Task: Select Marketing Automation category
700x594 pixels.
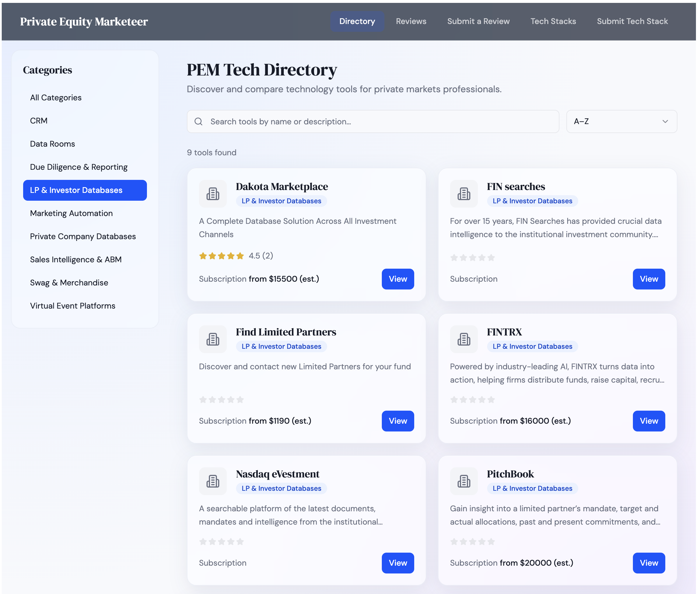Action: [x=85, y=213]
